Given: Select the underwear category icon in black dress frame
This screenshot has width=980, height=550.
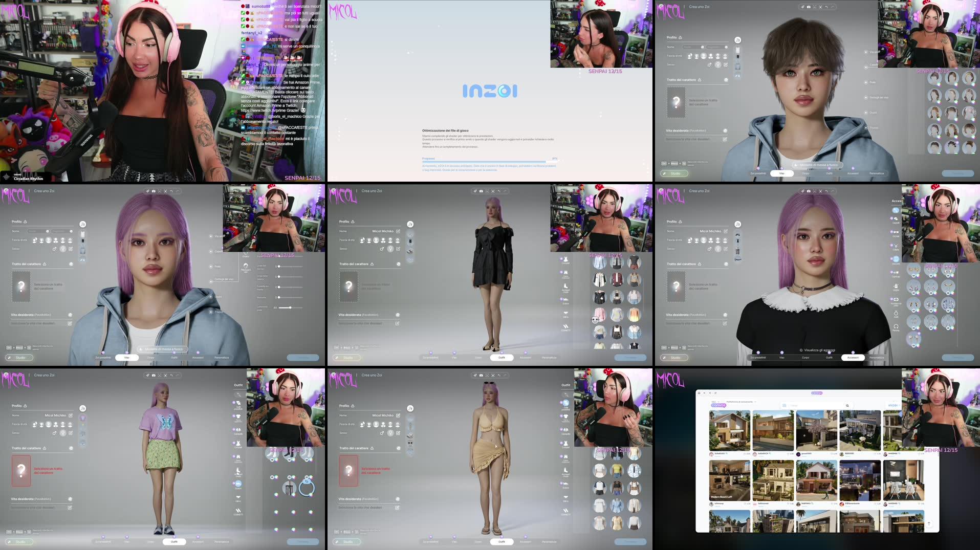Looking at the screenshot, I should pos(565,313).
